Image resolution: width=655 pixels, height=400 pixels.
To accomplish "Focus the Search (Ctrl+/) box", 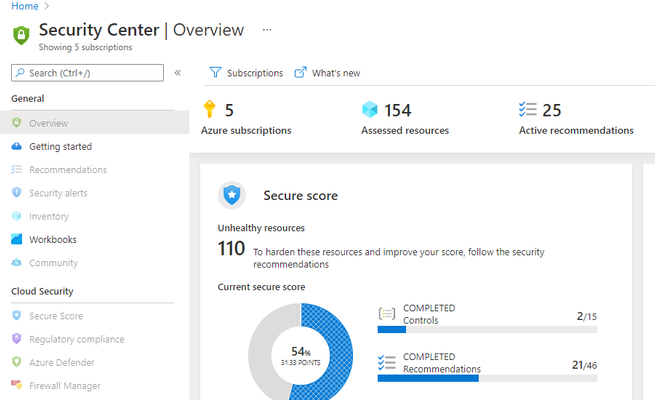I will tap(87, 73).
